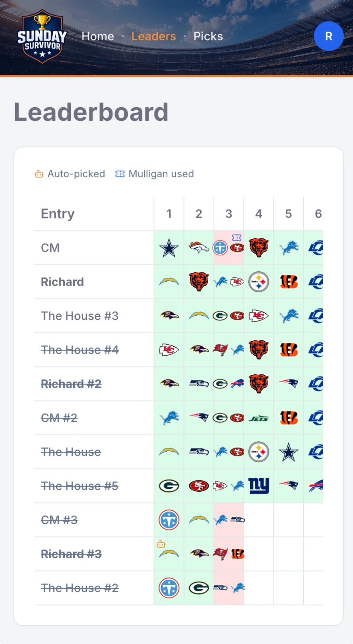Click CM #2's week 4 Jets logo
Viewport: 353px width, 644px height.
[259, 418]
